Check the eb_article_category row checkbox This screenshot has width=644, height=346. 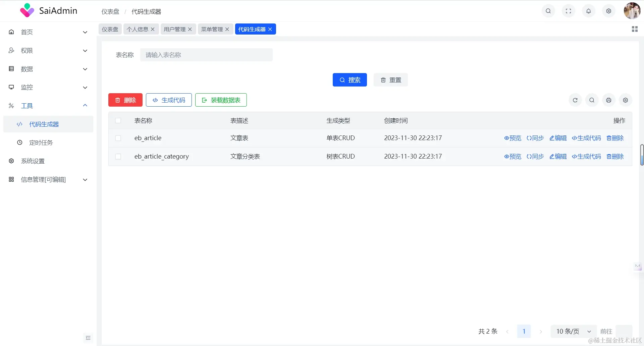[118, 156]
